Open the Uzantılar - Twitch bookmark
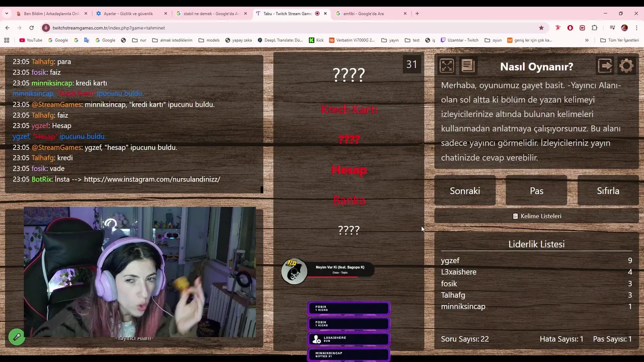The width and height of the screenshot is (644, 362). coord(459,40)
